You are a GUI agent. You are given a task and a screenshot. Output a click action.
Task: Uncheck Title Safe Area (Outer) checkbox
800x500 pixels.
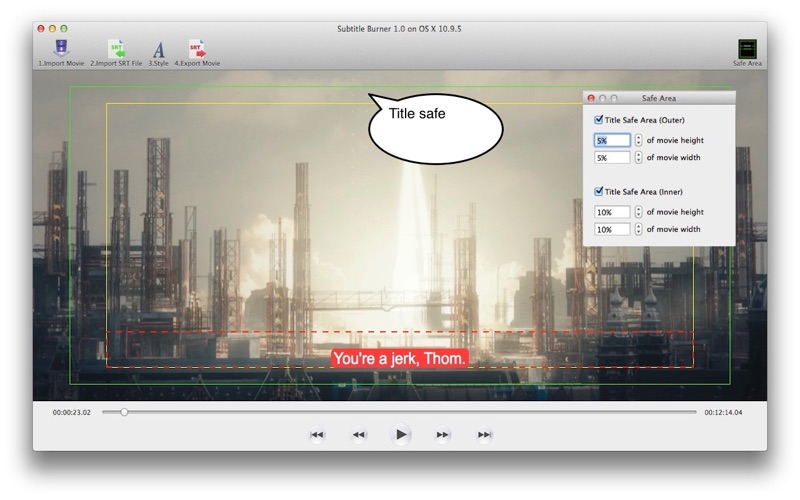[x=599, y=120]
